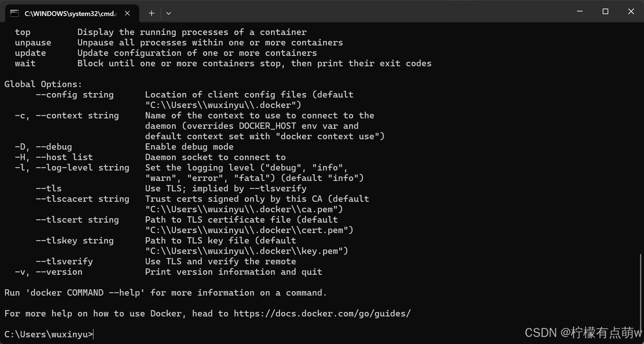
Task: Click the --tlscacert string option
Action: [82, 199]
